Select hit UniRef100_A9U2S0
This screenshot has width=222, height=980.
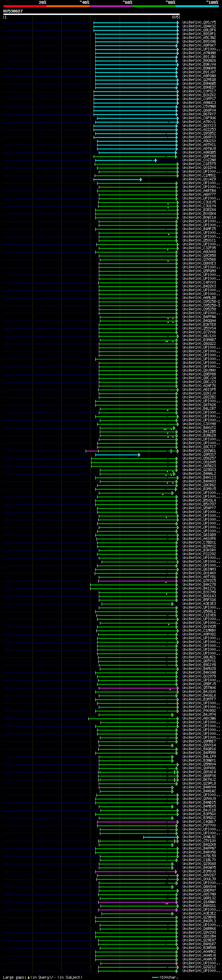(199, 141)
